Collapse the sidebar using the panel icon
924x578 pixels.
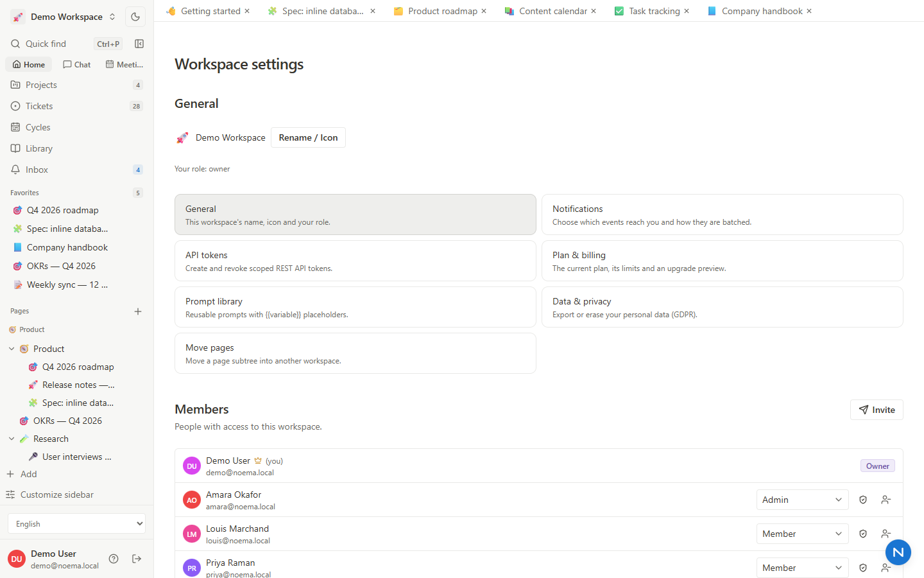tap(139, 44)
